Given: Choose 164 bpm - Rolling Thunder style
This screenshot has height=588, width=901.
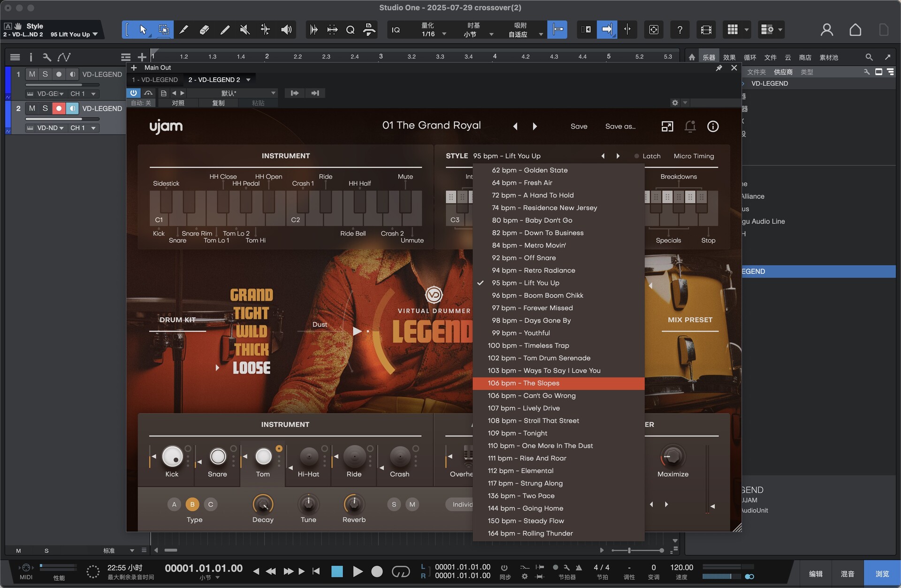Looking at the screenshot, I should click(558, 533).
